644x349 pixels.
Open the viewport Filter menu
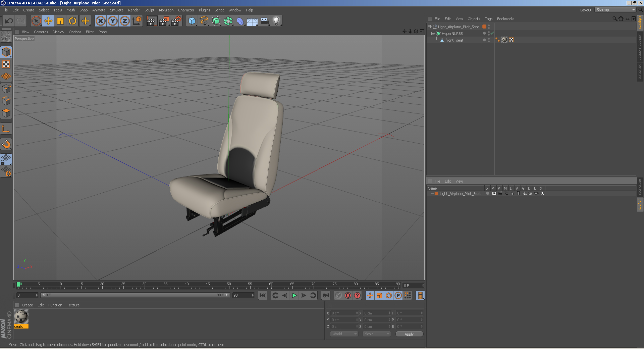tap(90, 32)
